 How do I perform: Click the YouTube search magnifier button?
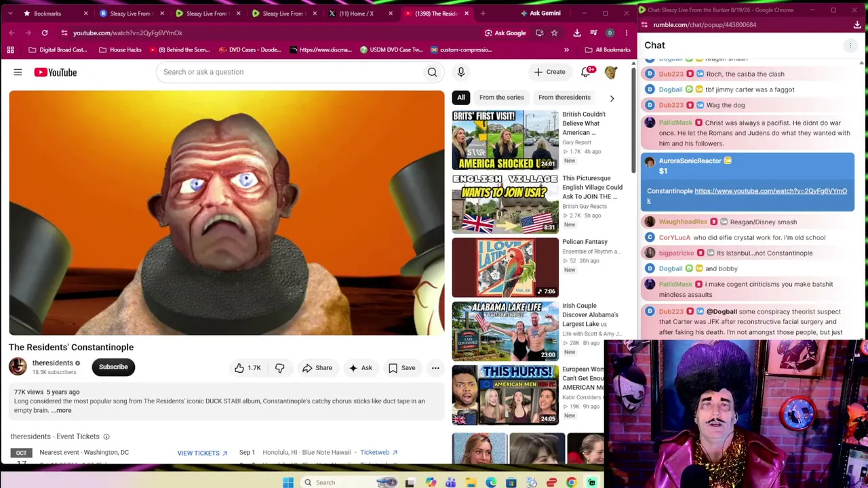coord(432,72)
